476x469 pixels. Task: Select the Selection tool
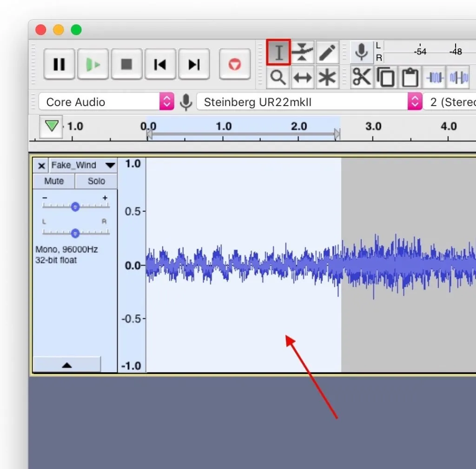coord(278,52)
